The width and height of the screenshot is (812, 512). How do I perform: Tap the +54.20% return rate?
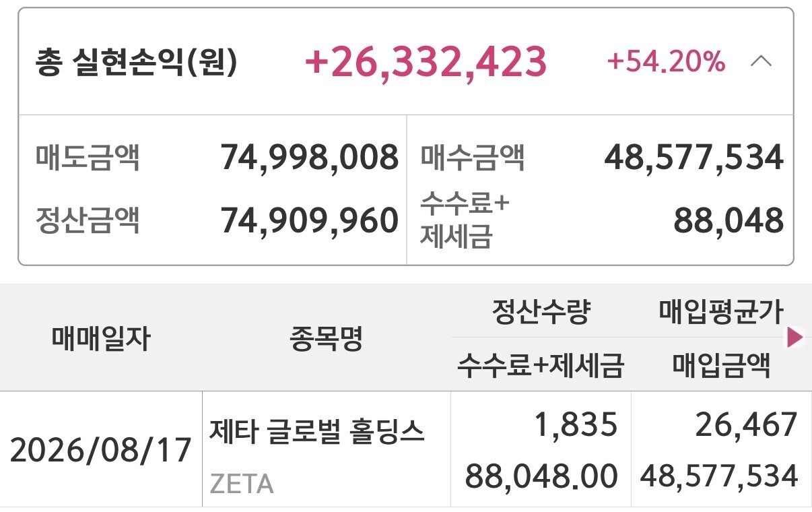(x=666, y=62)
